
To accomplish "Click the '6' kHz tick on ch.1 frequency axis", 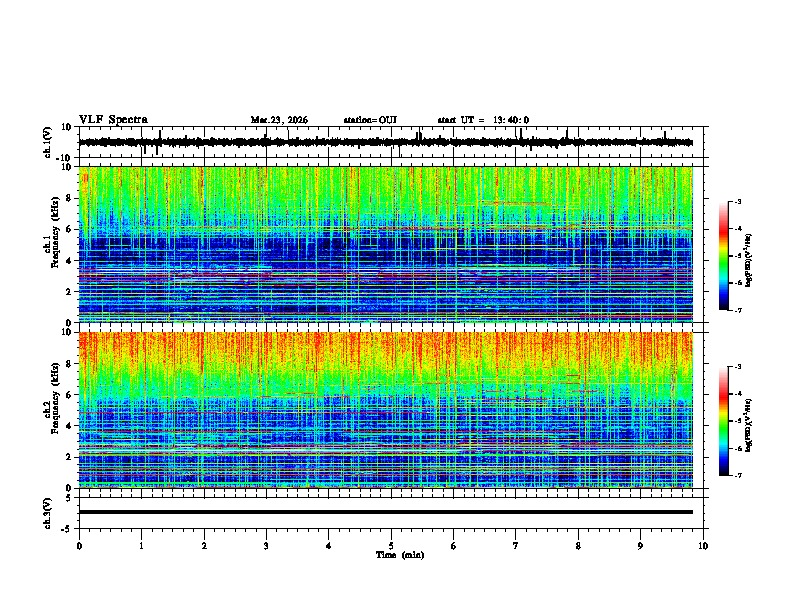I will click(69, 229).
